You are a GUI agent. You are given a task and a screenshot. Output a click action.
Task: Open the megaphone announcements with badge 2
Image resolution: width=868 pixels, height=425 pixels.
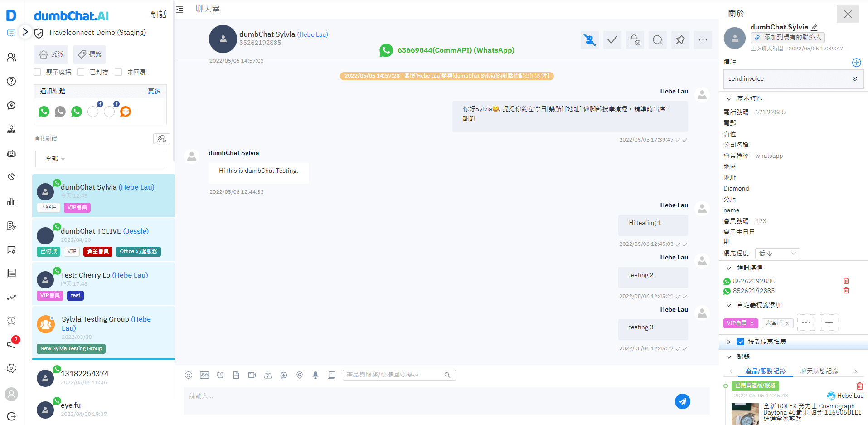click(x=11, y=344)
